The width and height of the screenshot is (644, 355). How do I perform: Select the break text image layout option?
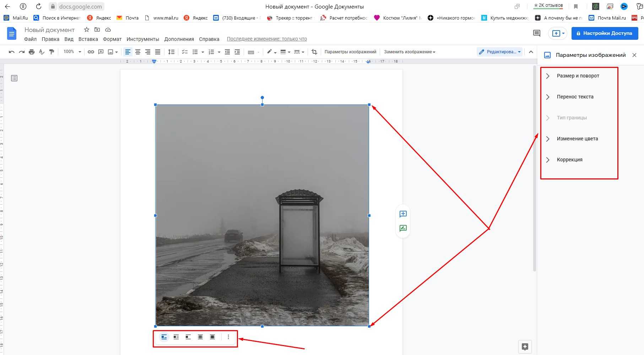pos(188,337)
